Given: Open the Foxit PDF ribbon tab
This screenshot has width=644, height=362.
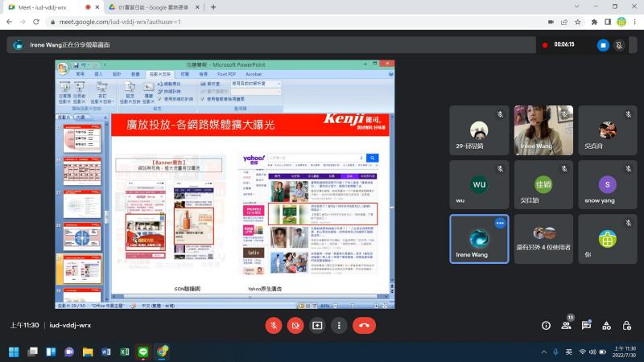Looking at the screenshot, I should [226, 74].
